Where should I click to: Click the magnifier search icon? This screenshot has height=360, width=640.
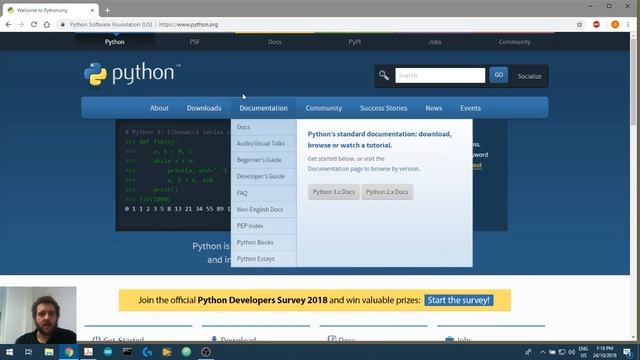[384, 76]
